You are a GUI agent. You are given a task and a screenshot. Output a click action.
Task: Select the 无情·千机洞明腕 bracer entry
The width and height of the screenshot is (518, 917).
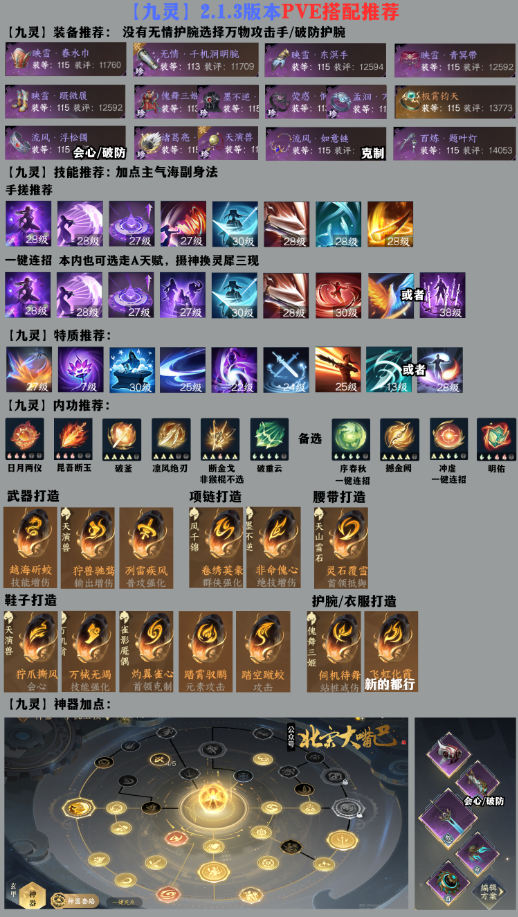pos(195,59)
